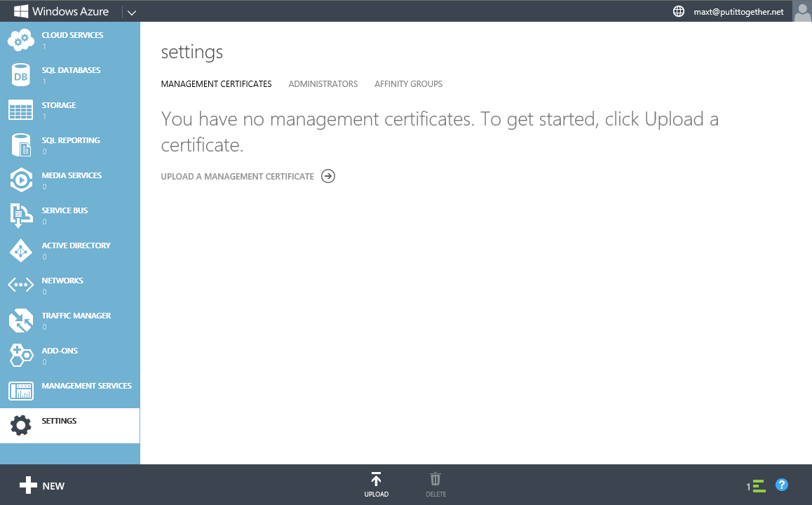Select Cloud Services label in sidebar
This screenshot has height=505, width=812.
click(x=72, y=35)
